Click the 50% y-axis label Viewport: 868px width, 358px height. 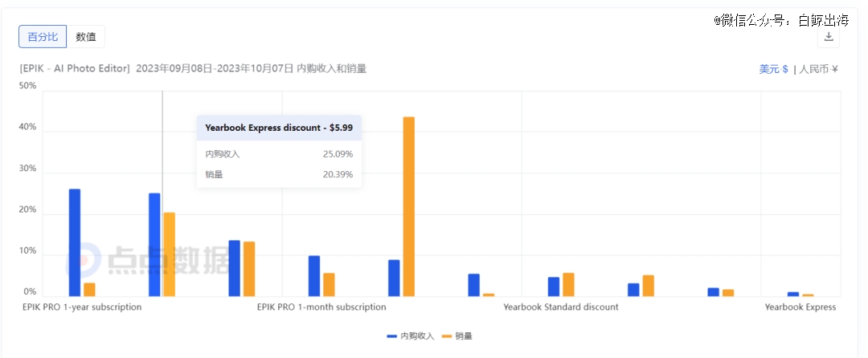(x=27, y=86)
